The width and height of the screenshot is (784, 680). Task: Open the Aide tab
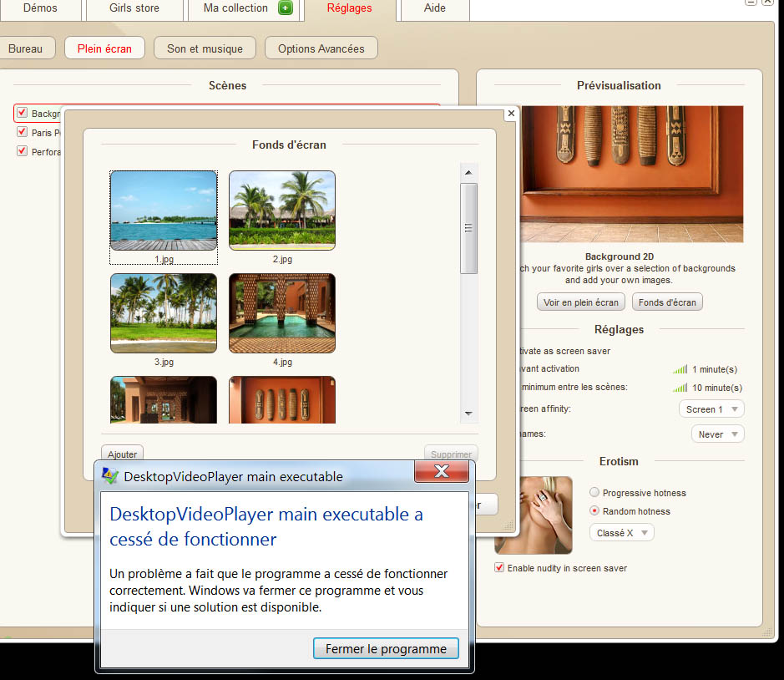click(434, 8)
